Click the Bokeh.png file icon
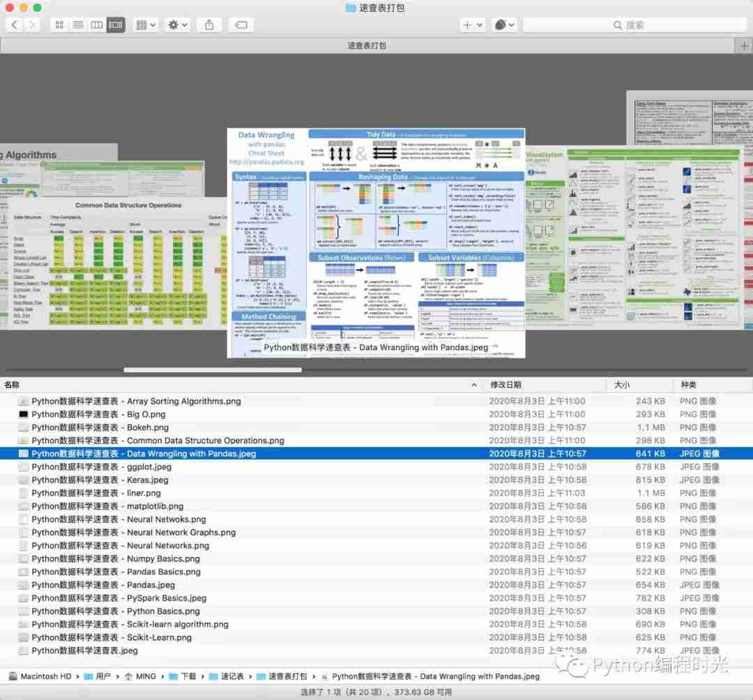 pos(23,427)
